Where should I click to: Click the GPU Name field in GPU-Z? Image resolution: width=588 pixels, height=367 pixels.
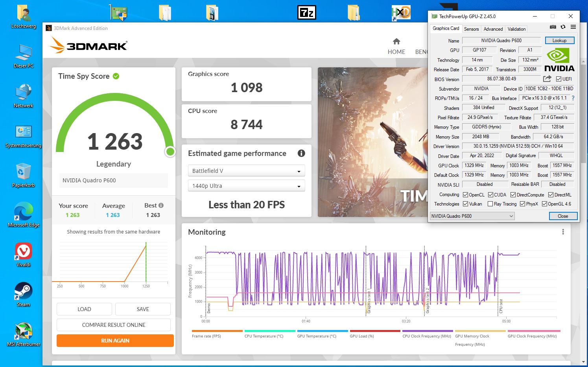point(501,41)
